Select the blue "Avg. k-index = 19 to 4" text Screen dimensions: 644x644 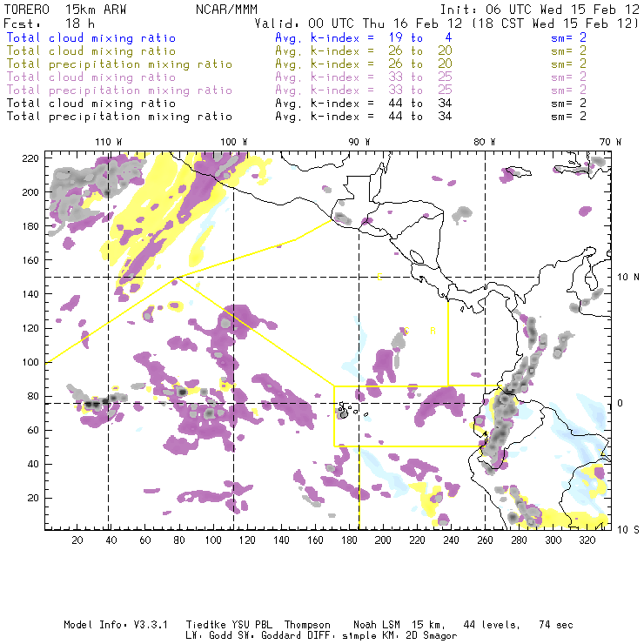coord(364,37)
